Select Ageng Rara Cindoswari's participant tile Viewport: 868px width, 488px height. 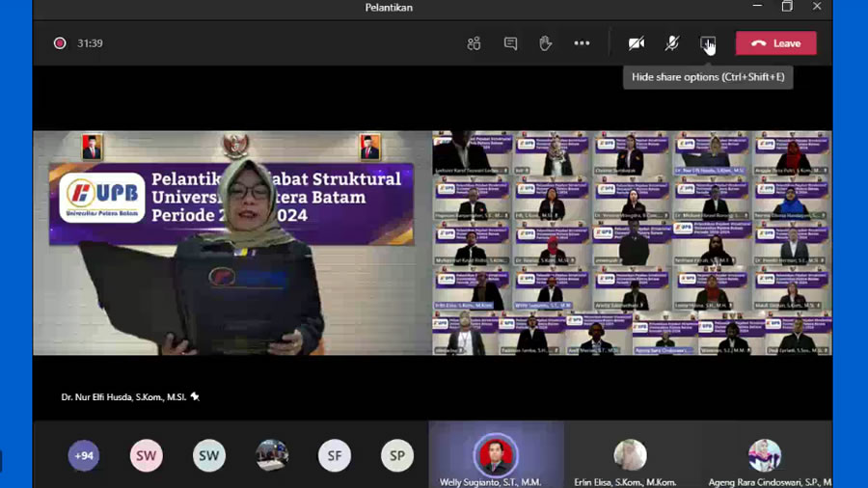[x=765, y=454]
